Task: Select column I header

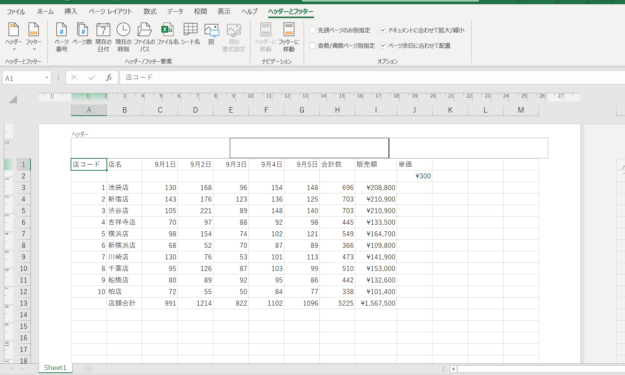Action: tap(376, 110)
